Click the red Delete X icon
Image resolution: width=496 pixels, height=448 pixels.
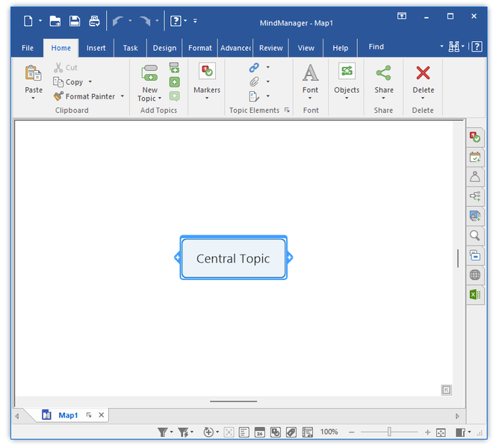coord(423,73)
